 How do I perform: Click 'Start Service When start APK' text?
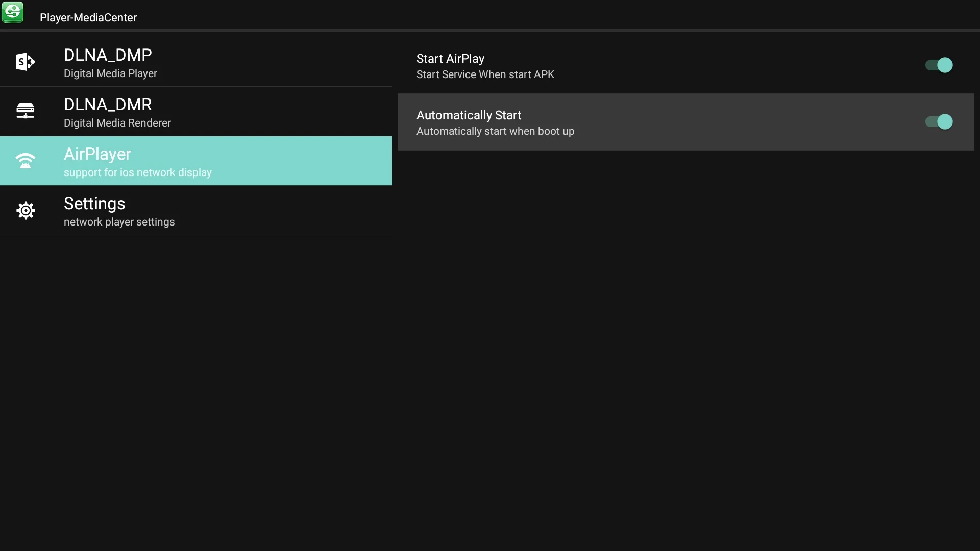485,74
